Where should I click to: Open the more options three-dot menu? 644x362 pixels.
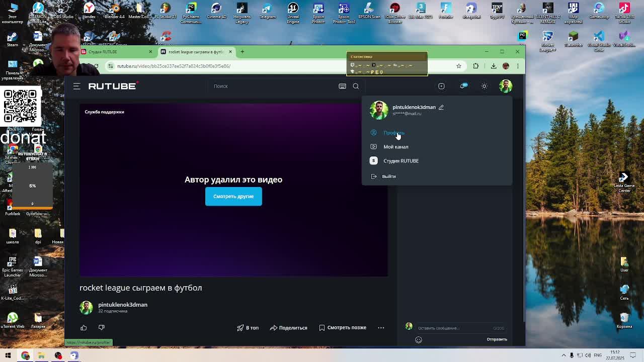tap(381, 328)
